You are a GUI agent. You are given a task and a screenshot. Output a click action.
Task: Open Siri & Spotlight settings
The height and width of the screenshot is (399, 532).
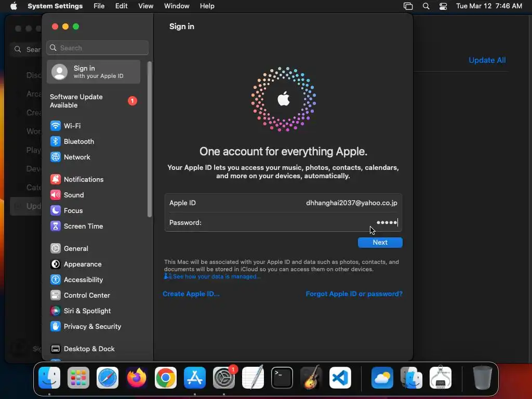pyautogui.click(x=81, y=311)
